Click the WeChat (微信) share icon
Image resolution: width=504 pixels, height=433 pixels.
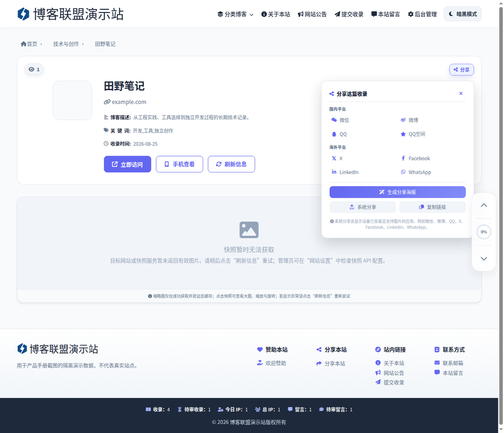[x=334, y=120]
